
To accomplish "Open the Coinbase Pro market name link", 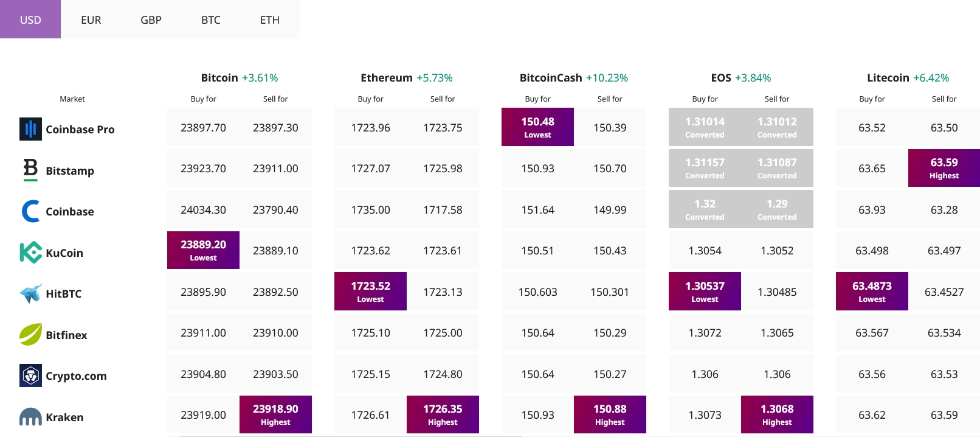I will click(80, 129).
